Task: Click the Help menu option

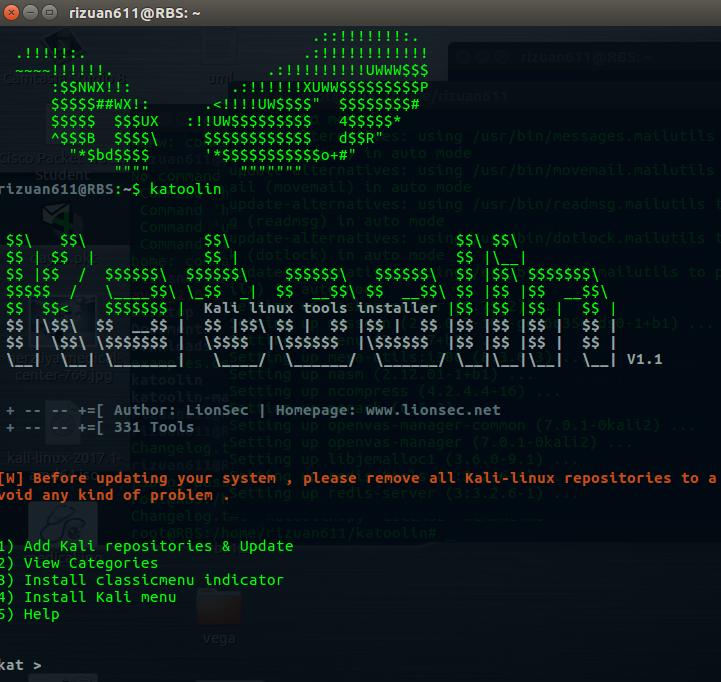Action: click(29, 614)
